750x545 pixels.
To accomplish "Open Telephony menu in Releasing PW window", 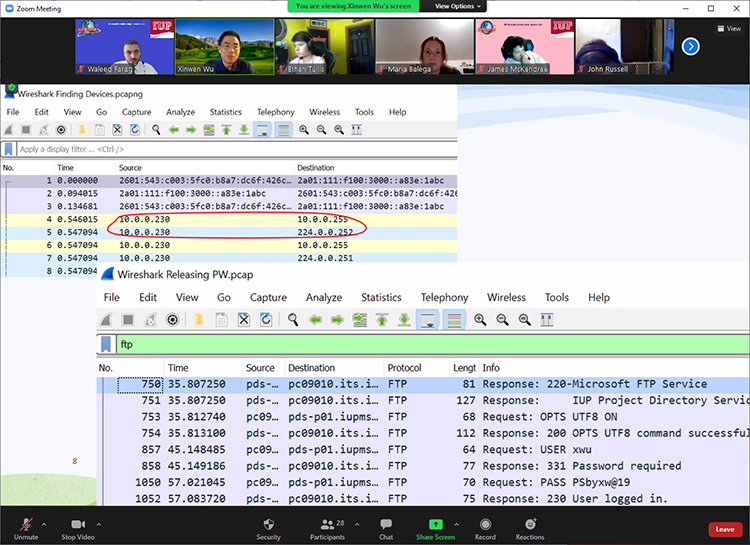I will (x=444, y=298).
